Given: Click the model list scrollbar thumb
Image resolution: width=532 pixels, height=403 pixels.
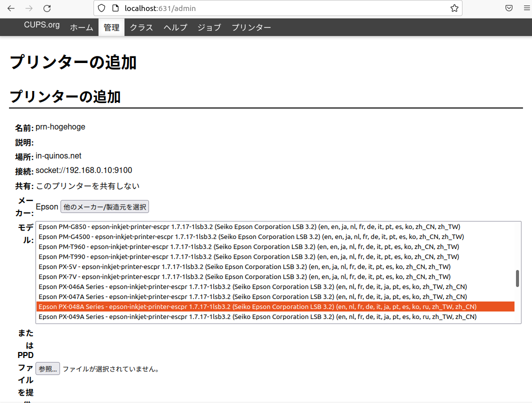Looking at the screenshot, I should coord(517,278).
